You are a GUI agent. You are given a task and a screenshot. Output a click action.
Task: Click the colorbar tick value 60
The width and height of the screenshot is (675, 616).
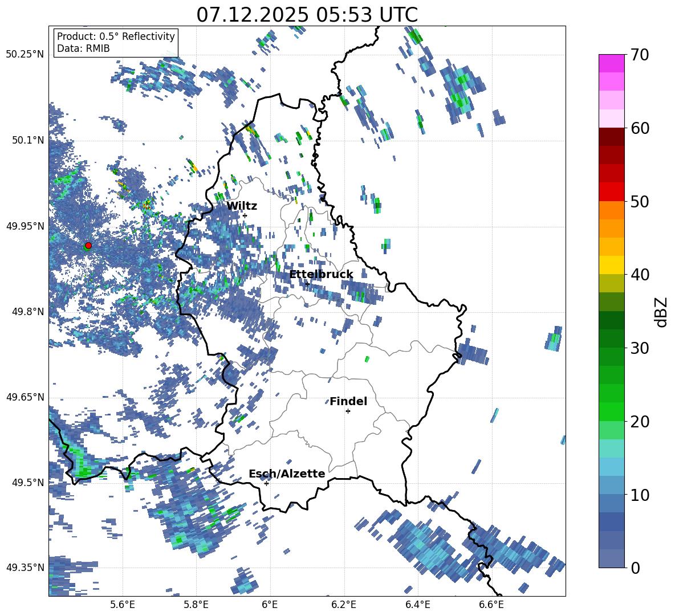[640, 128]
